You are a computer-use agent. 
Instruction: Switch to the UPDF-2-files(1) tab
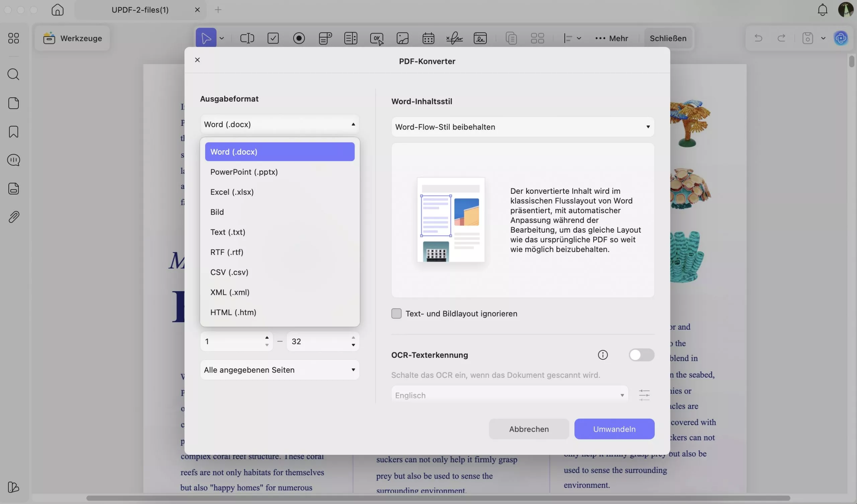pos(140,10)
